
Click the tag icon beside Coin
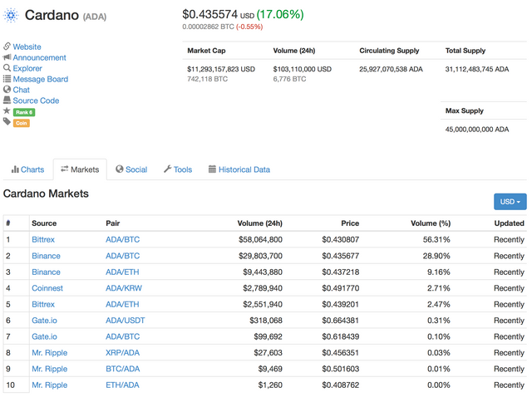pyautogui.click(x=7, y=121)
